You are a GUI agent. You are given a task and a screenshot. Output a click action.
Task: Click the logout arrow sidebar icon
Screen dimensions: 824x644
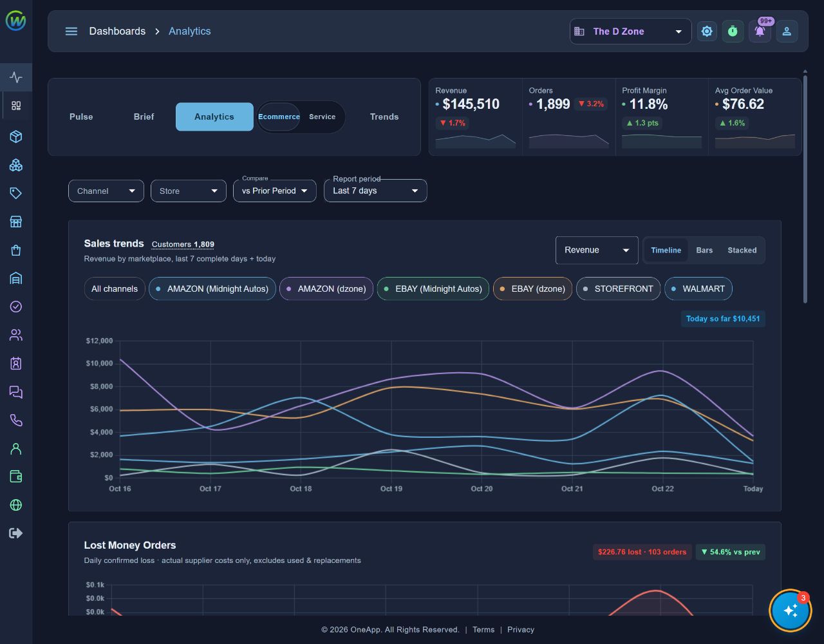[x=16, y=533]
